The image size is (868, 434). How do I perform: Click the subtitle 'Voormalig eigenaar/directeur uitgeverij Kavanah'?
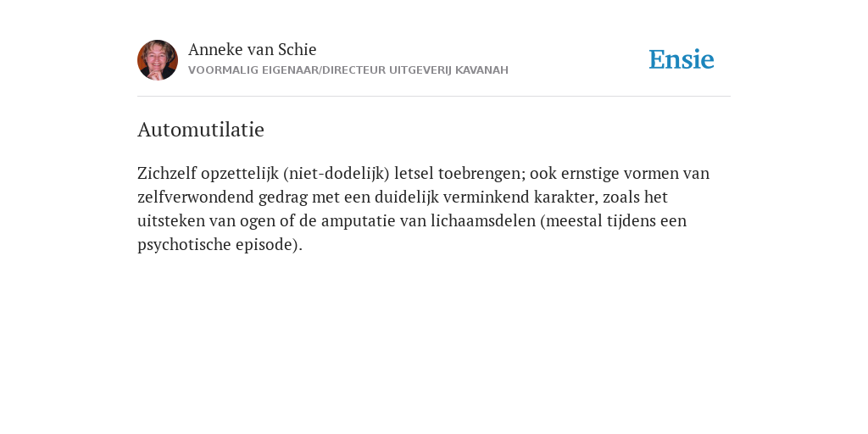(348, 70)
